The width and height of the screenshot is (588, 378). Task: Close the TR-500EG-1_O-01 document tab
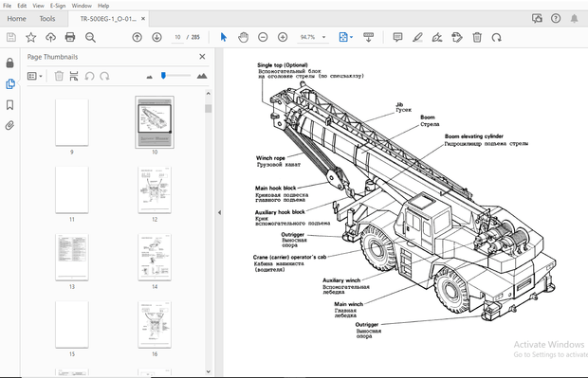(x=143, y=19)
